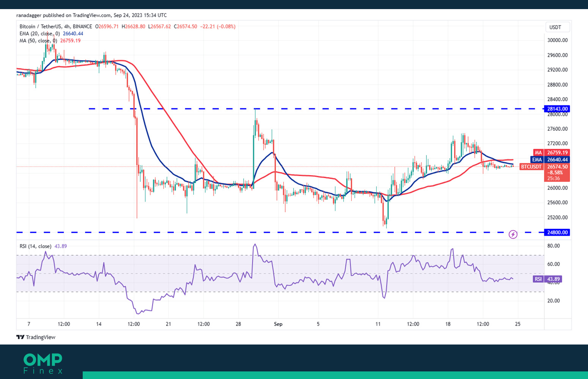Click the Sep date axis label
Viewport: 588px width, 379px height.
(x=278, y=324)
